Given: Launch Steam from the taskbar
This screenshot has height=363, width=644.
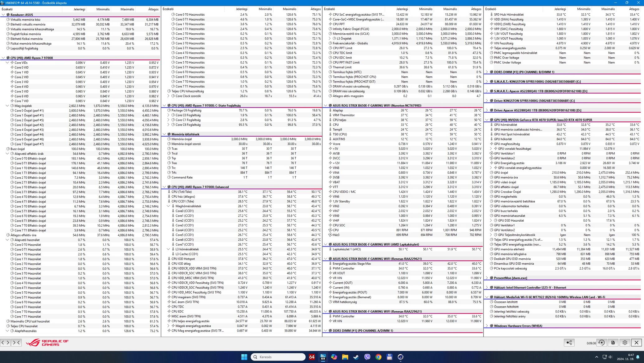Looking at the screenshot, I should click(356, 357).
